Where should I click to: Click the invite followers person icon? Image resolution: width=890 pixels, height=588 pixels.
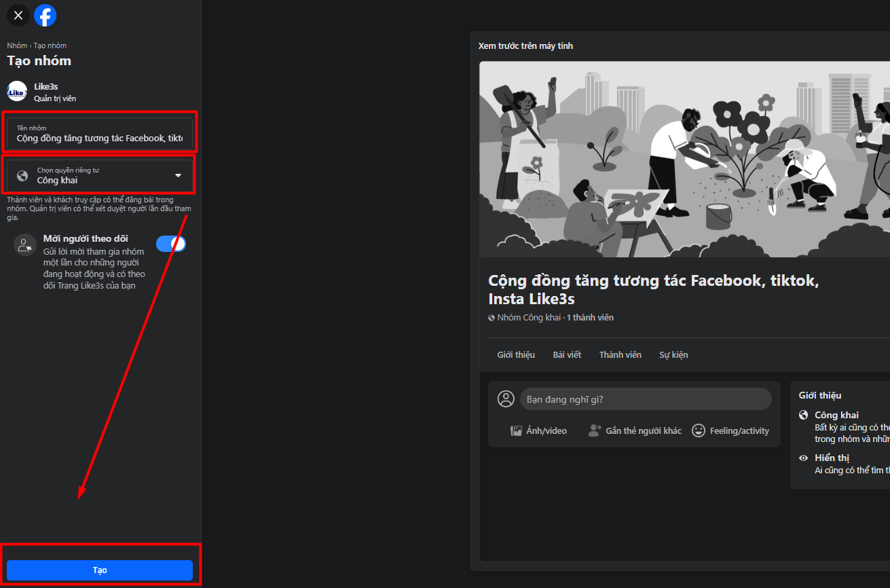[25, 245]
